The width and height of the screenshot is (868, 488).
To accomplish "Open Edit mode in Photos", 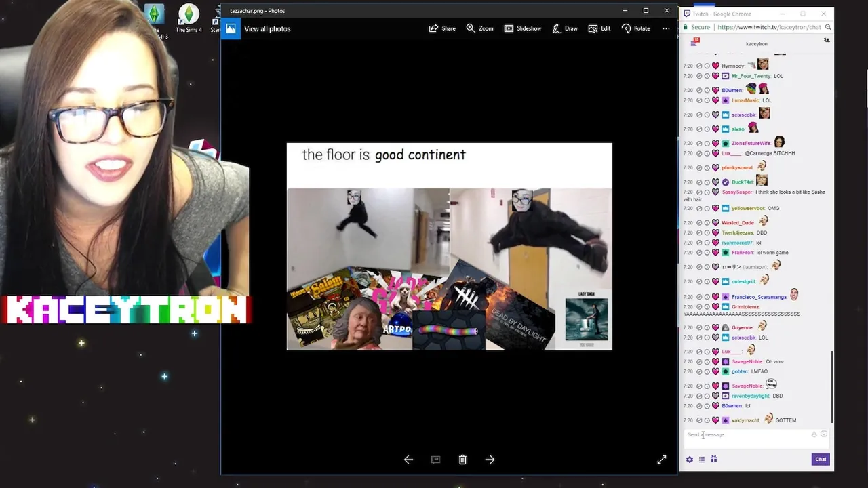I will coord(599,28).
